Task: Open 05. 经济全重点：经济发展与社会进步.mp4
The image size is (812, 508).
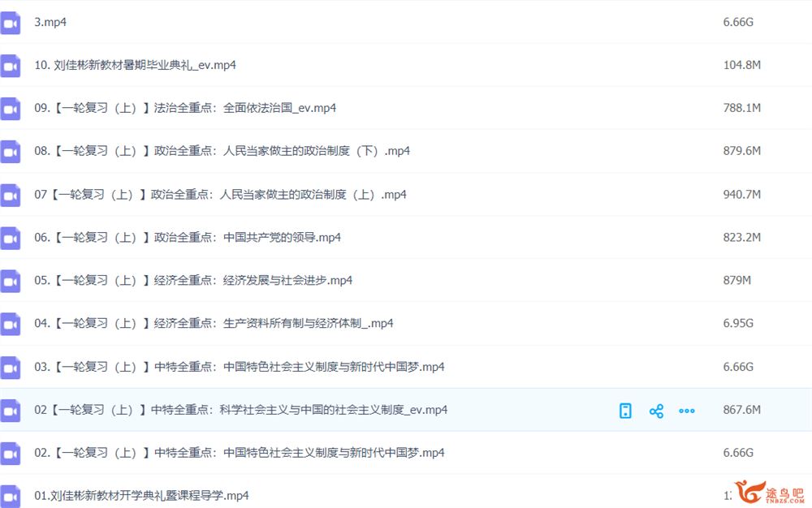Action: point(193,281)
